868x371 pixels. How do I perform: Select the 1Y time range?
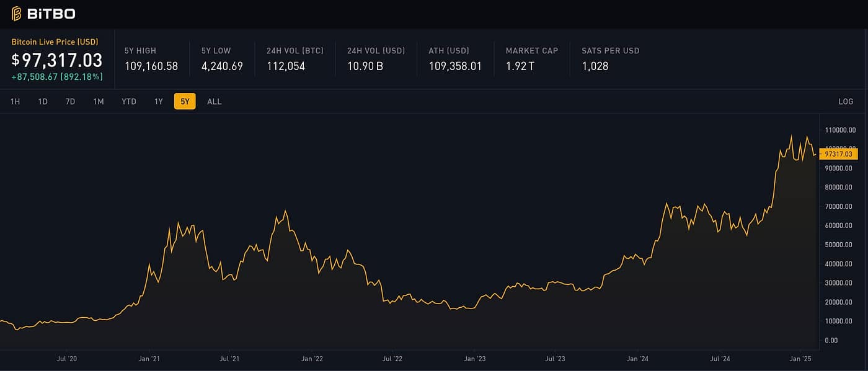[x=159, y=102]
